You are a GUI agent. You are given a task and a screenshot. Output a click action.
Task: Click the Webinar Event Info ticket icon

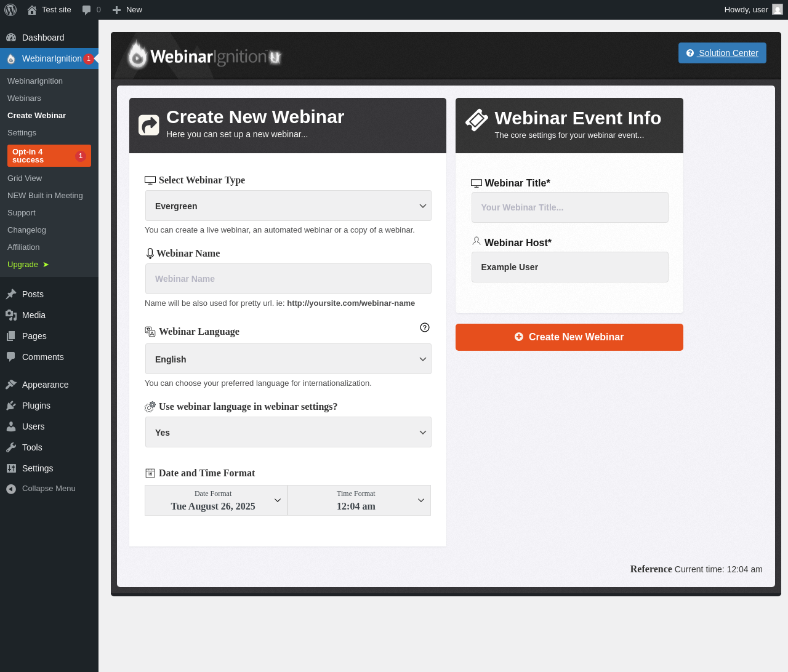pyautogui.click(x=476, y=120)
